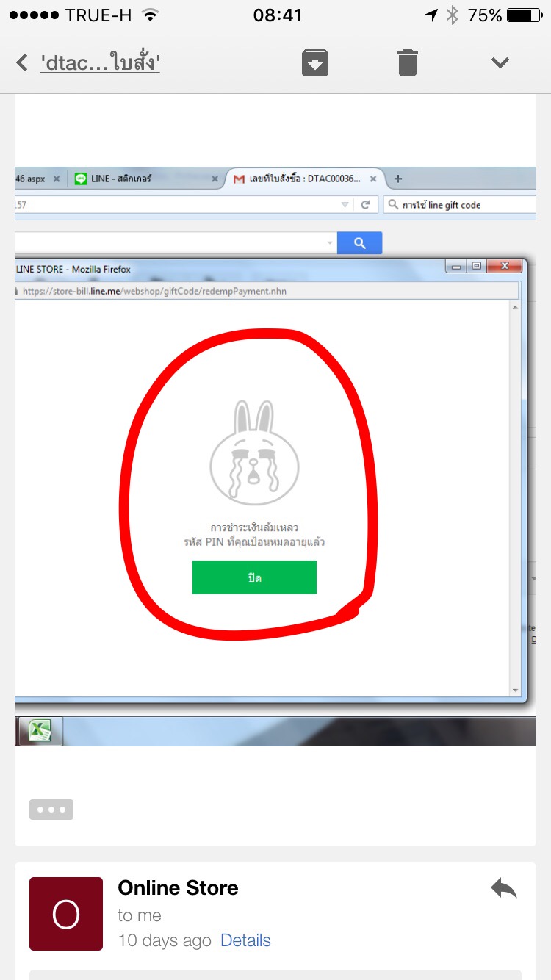Tap the reload icon in the browser screenshot
The width and height of the screenshot is (551, 980).
click(365, 205)
